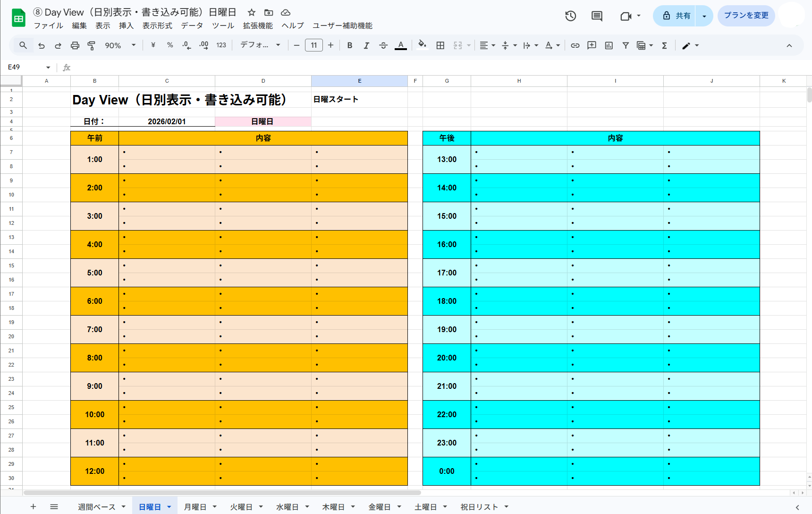Image resolution: width=812 pixels, height=514 pixels.
Task: Open the zoom level dropdown showing 90%
Action: tap(120, 45)
